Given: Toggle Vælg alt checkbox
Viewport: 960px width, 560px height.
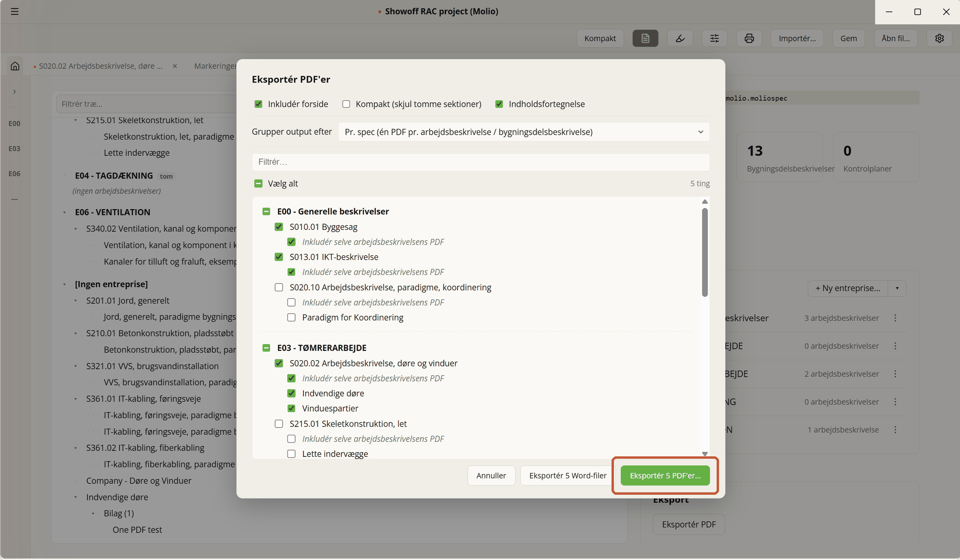Looking at the screenshot, I should point(258,184).
